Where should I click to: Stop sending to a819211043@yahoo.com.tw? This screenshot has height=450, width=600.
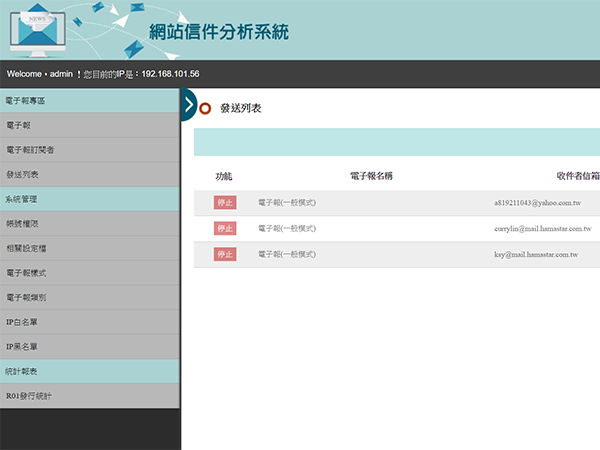[225, 202]
